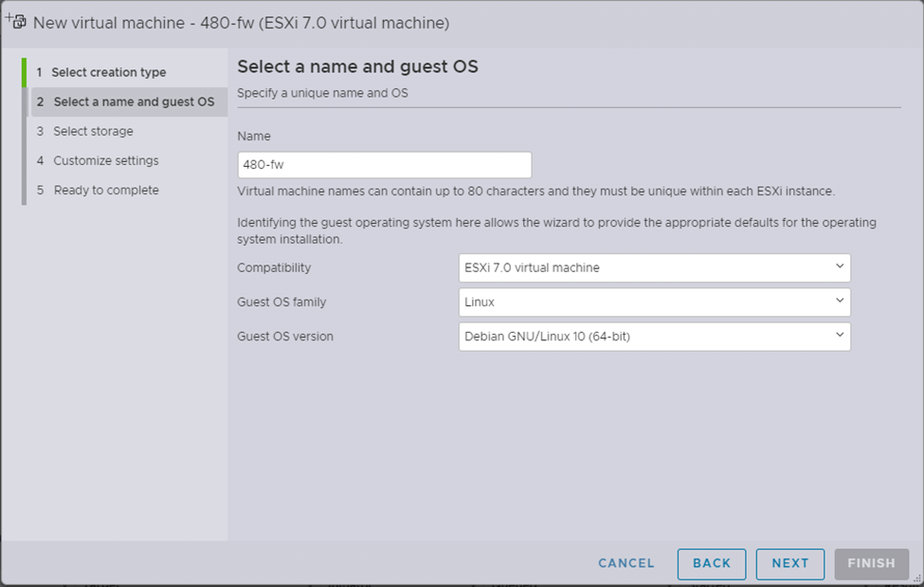Select step 2 Select a name and guest OS
This screenshot has width=924, height=587.
[129, 102]
